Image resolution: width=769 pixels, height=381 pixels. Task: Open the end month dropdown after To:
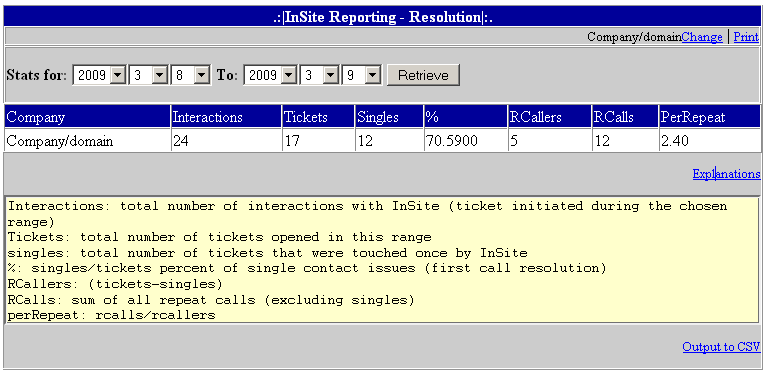point(320,75)
